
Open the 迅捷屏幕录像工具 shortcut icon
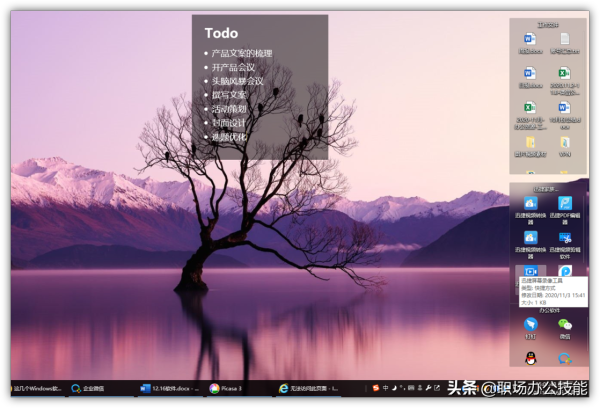pos(530,271)
